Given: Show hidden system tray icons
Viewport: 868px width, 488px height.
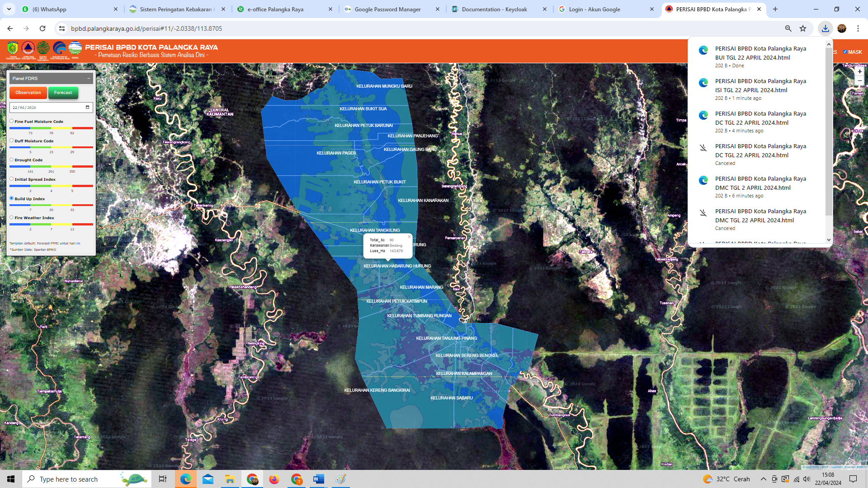Looking at the screenshot, I should pyautogui.click(x=763, y=479).
